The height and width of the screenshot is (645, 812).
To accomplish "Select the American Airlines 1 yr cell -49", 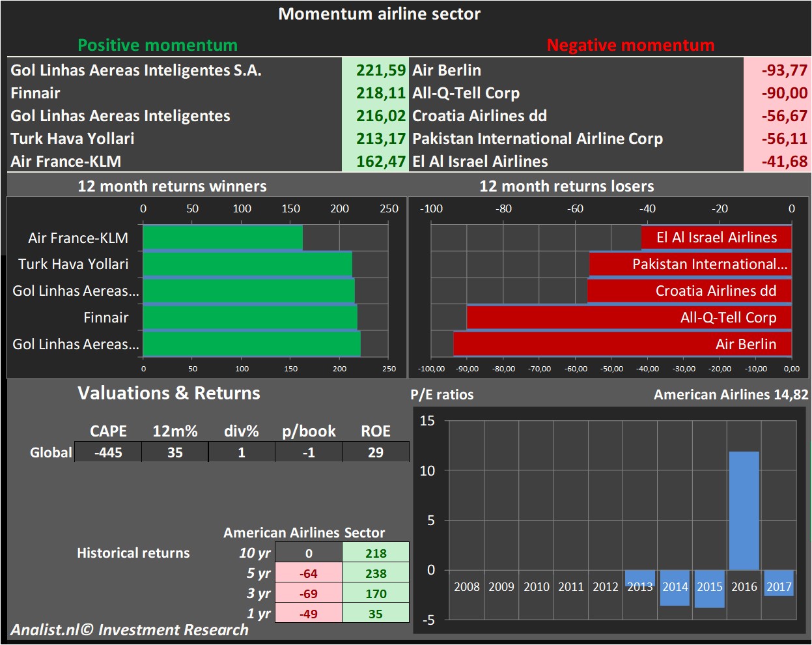I will (x=309, y=614).
